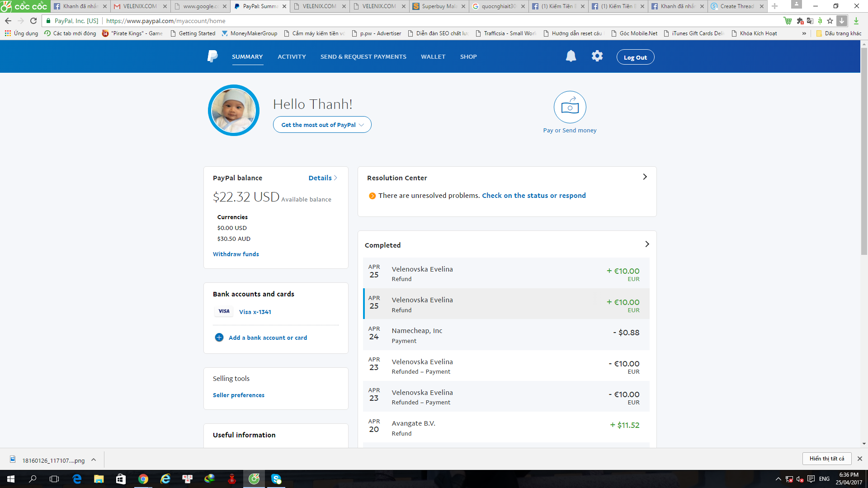
Task: Click the taskbar search magnifier icon
Action: [x=33, y=479]
